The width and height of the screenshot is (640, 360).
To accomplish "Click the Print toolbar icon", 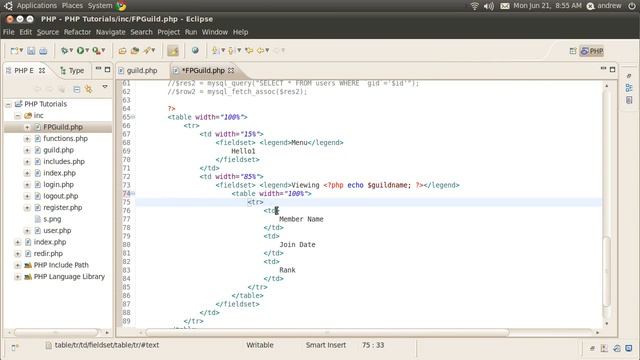I will (x=43, y=51).
